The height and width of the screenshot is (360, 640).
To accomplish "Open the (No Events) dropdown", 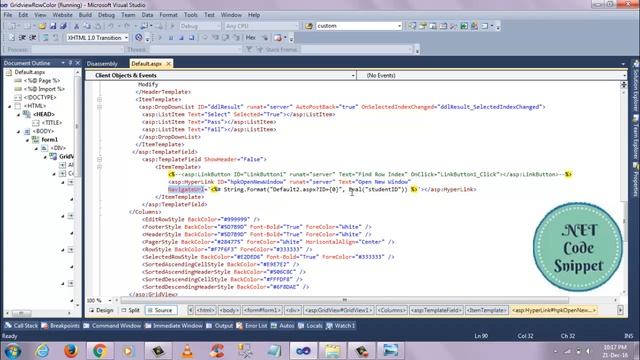I will click(624, 76).
